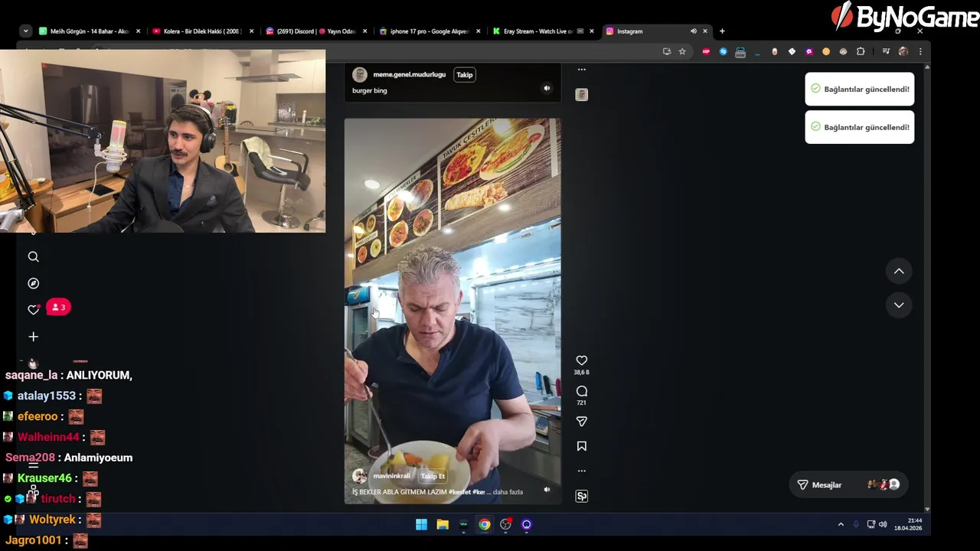980x551 pixels.
Task: Open comments on the reel with 721 comments
Action: coord(581,391)
